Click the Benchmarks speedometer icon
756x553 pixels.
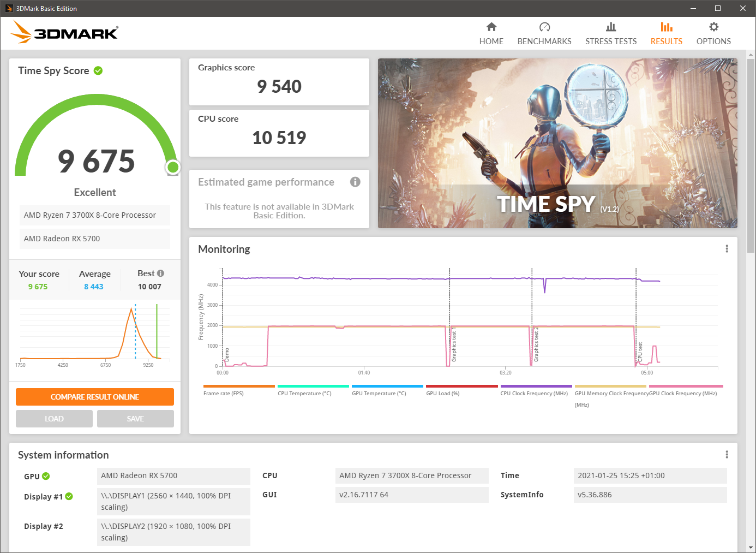pyautogui.click(x=544, y=26)
